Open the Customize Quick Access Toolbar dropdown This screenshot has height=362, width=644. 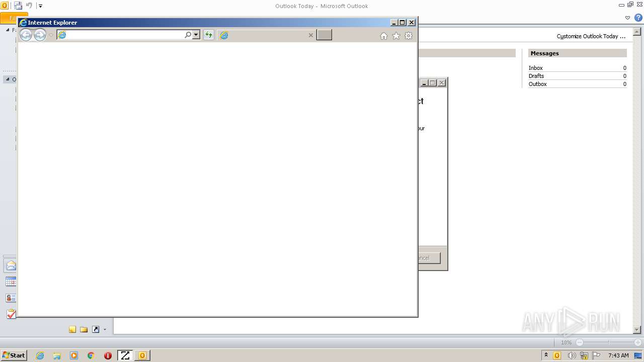41,6
